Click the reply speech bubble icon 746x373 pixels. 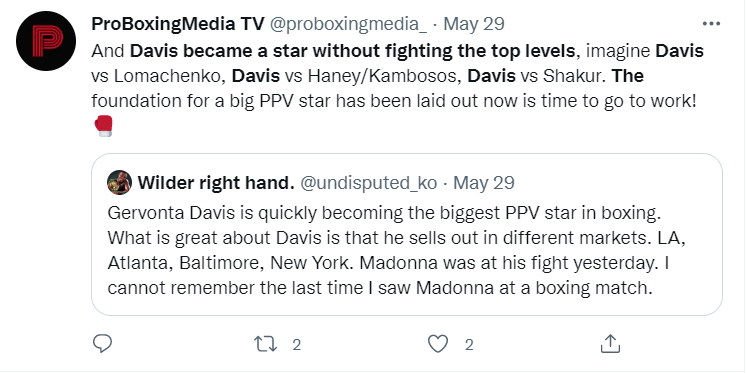tap(102, 344)
